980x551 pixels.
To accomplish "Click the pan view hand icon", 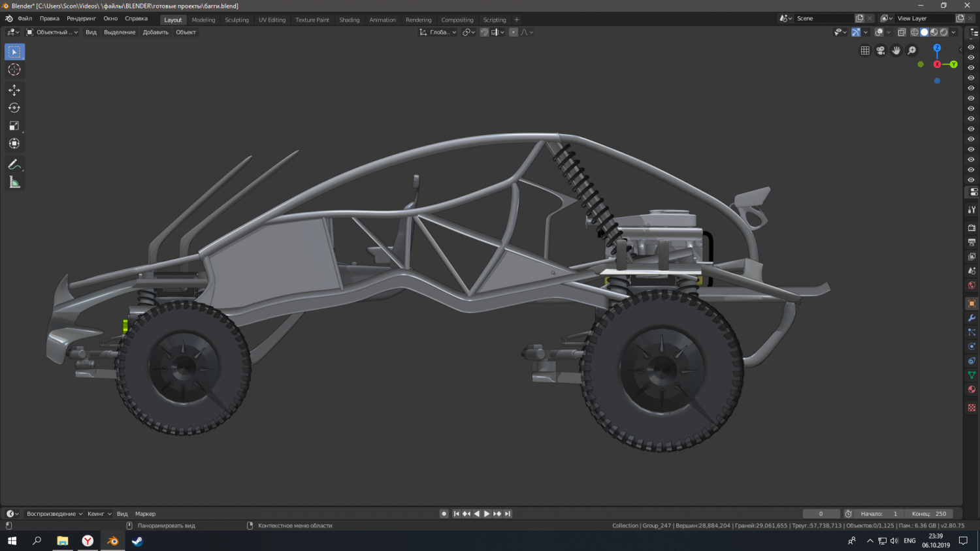I will (896, 50).
